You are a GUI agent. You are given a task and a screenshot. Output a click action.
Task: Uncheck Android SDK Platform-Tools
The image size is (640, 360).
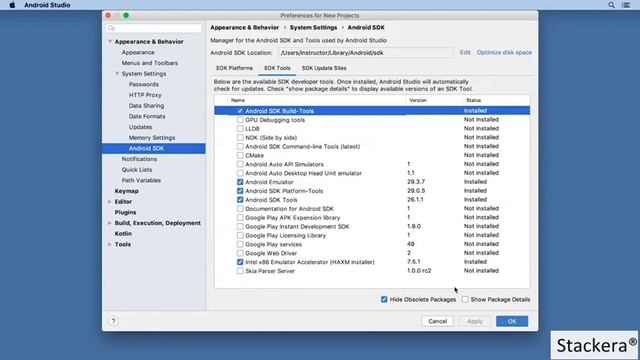coord(240,191)
